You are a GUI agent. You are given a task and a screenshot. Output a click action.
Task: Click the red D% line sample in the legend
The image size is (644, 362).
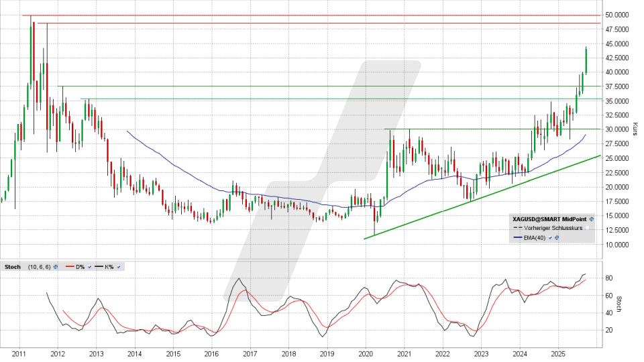tap(68, 267)
